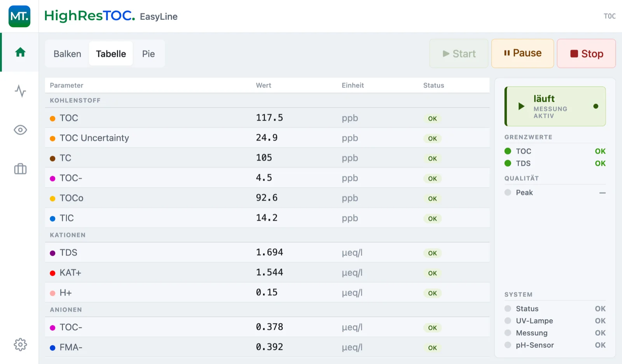
Task: Click the OK status badge for FMA-
Action: tap(432, 348)
